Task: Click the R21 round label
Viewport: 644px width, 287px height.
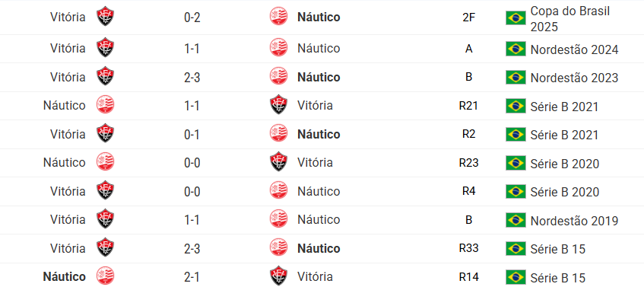Action: coord(468,106)
